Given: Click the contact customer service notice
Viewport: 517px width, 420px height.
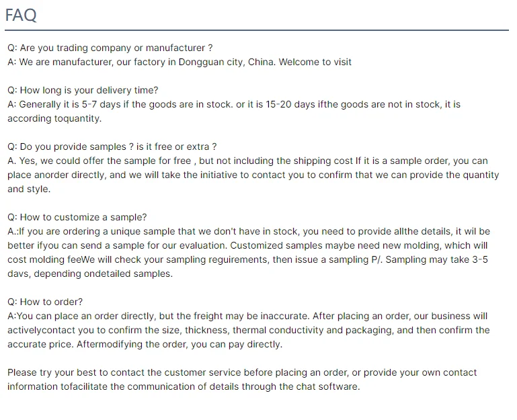Looking at the screenshot, I should pyautogui.click(x=242, y=372).
